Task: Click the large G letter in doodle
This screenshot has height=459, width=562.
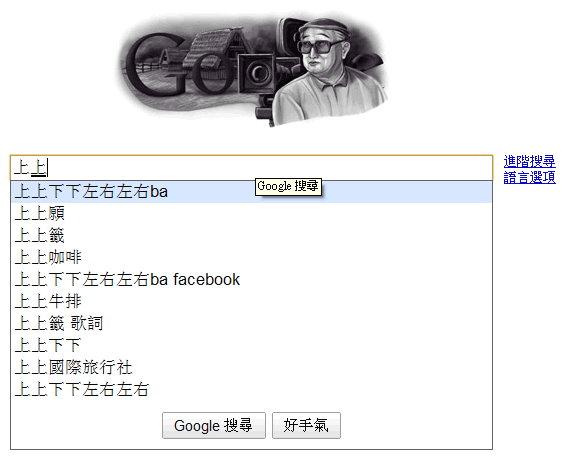Action: (x=152, y=64)
